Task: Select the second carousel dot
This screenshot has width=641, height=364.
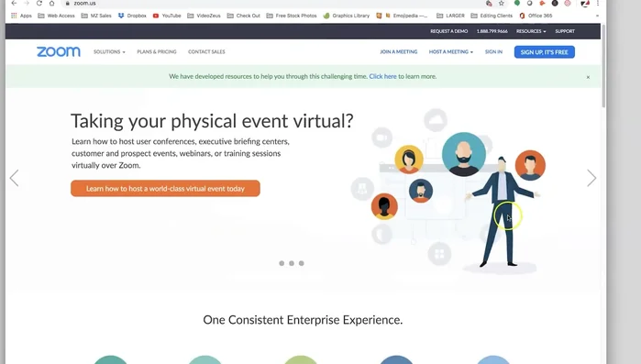Action: (x=292, y=263)
